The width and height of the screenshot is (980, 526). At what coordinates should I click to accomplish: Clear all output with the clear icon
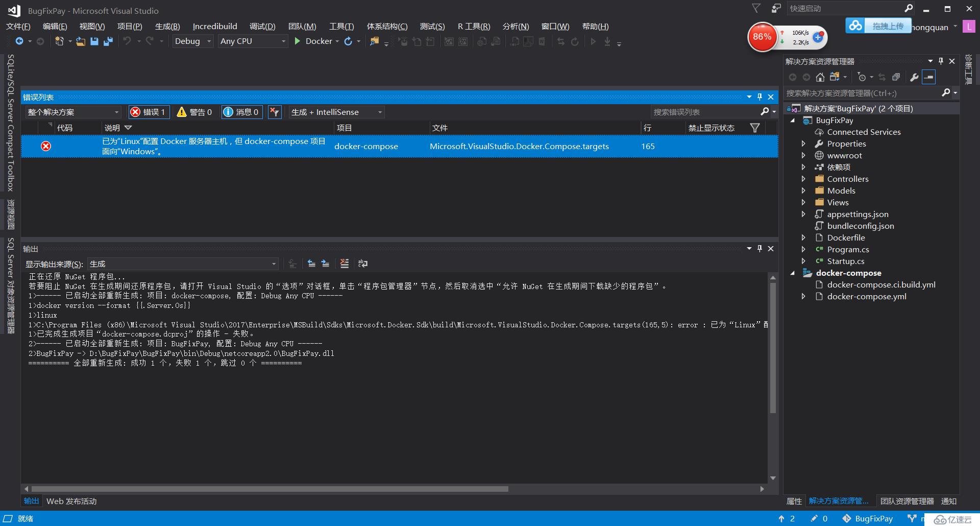pos(345,264)
